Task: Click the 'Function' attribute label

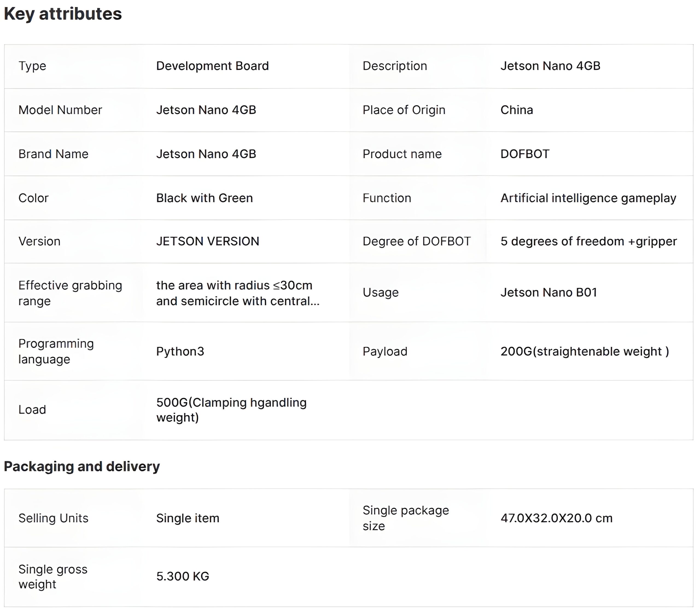Action: 387,198
